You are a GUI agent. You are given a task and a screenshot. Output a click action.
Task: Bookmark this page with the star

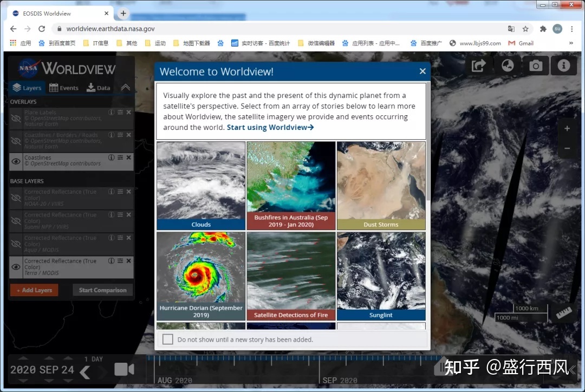(525, 29)
